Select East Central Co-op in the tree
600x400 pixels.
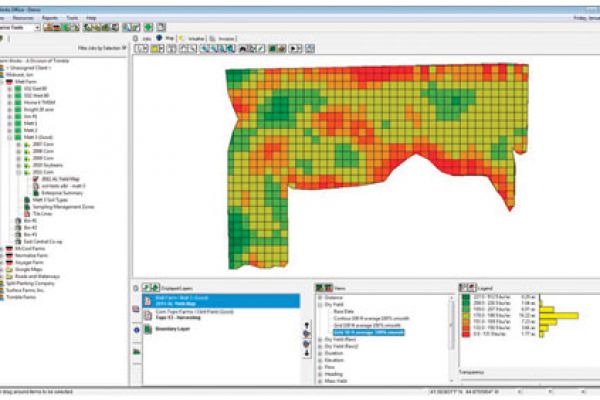[x=42, y=242]
